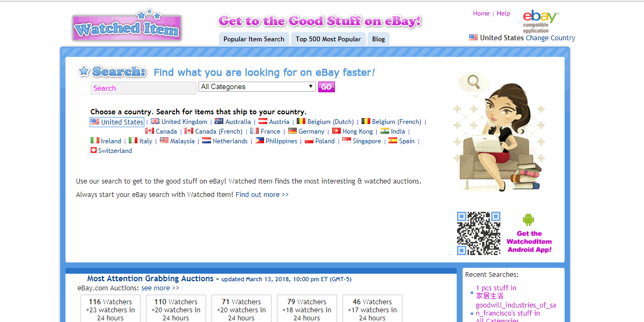Open the 116 Watchers auction card
The image size is (644, 322).
(110, 309)
